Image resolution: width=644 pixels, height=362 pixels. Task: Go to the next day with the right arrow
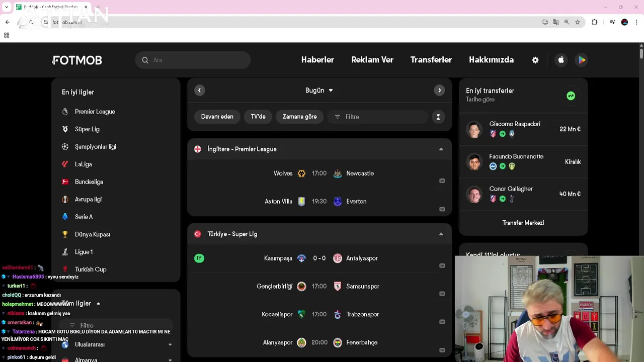tap(439, 90)
